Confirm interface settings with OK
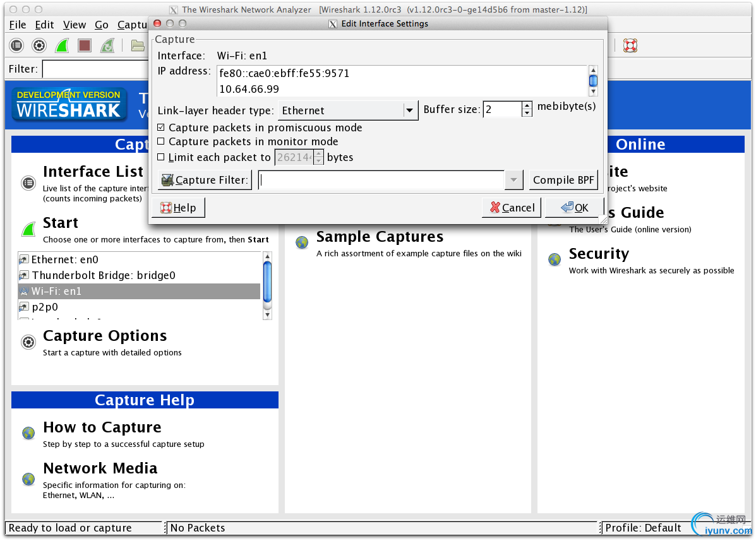Viewport: 756px width, 541px height. 575,208
